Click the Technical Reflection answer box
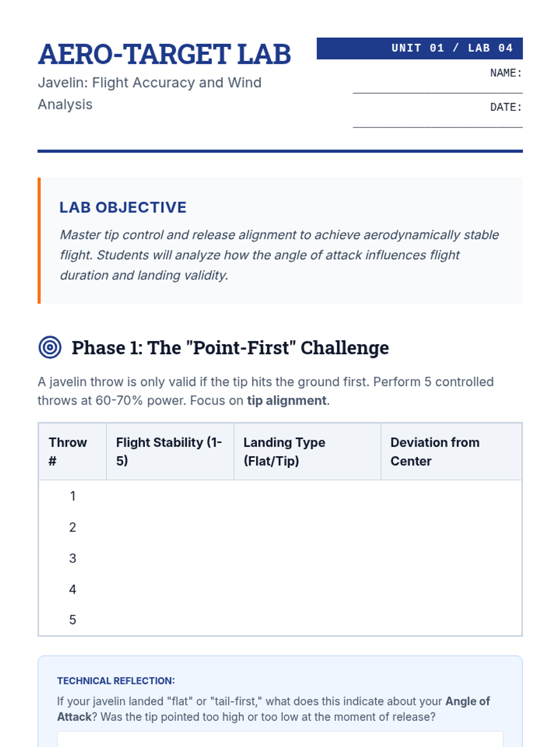Viewport: 560px width, 747px height. [280, 740]
